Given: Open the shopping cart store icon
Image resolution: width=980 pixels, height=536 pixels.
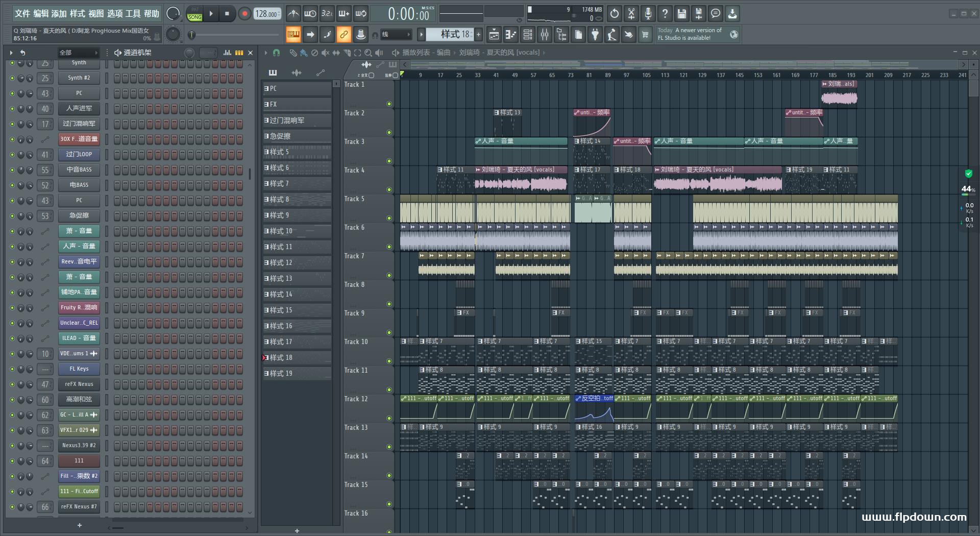Looking at the screenshot, I should pyautogui.click(x=646, y=35).
